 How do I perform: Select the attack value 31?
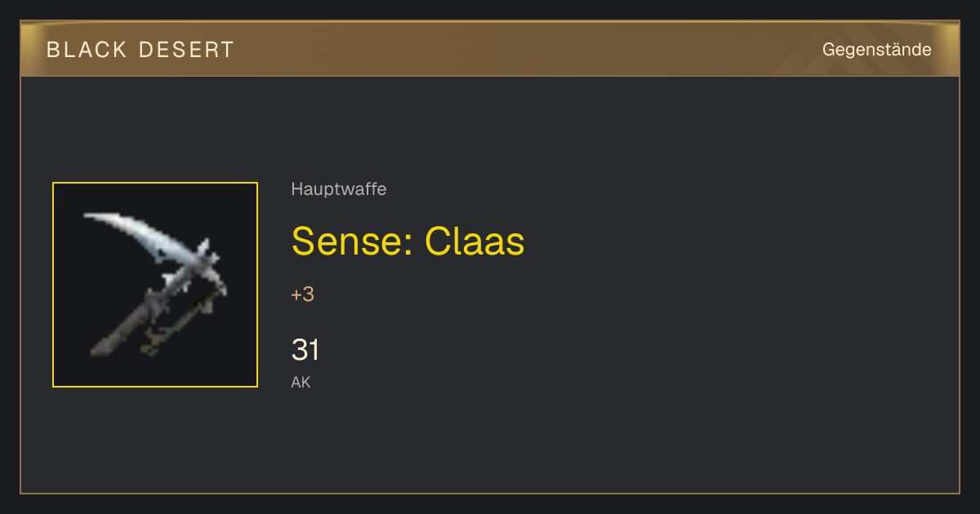(x=305, y=350)
